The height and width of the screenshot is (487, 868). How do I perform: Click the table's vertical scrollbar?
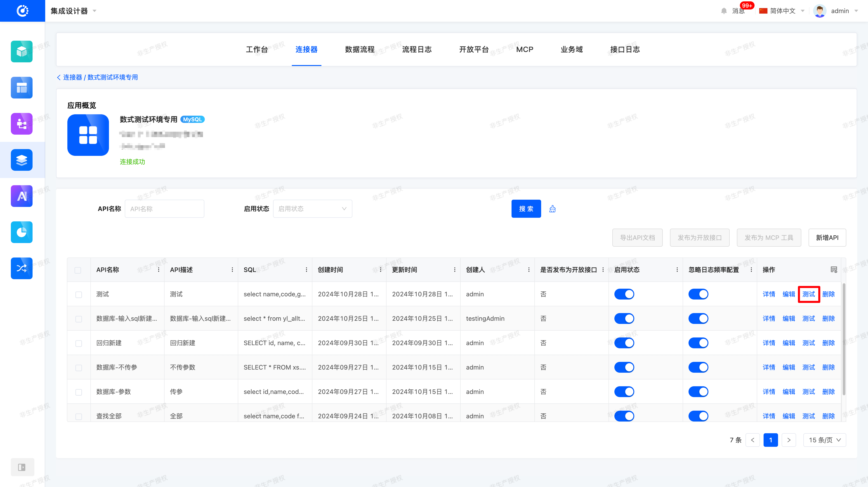pyautogui.click(x=844, y=338)
